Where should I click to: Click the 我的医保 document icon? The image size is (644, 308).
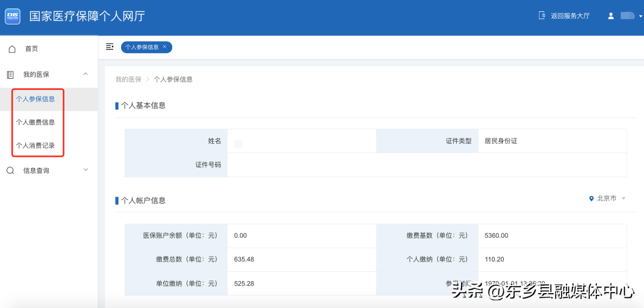pos(10,74)
